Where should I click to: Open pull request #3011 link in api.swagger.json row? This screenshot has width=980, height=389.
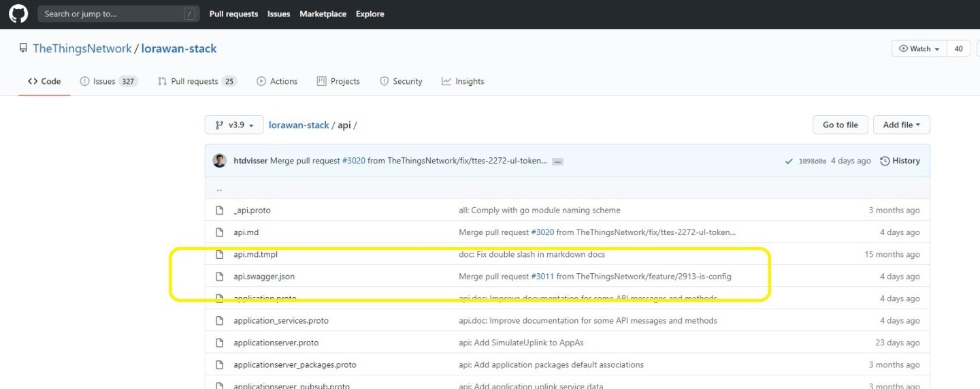click(x=542, y=277)
